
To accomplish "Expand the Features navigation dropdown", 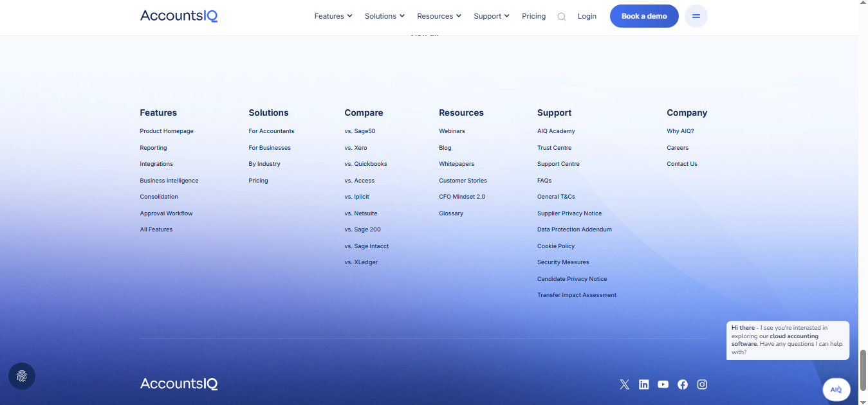I will click(x=333, y=16).
